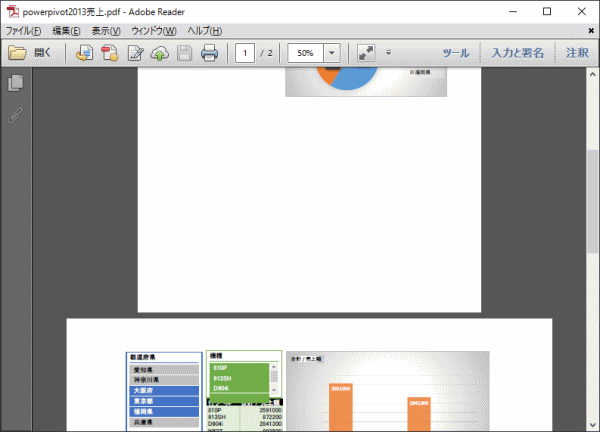Open the 注釈 pane
600x432 pixels.
(x=577, y=53)
